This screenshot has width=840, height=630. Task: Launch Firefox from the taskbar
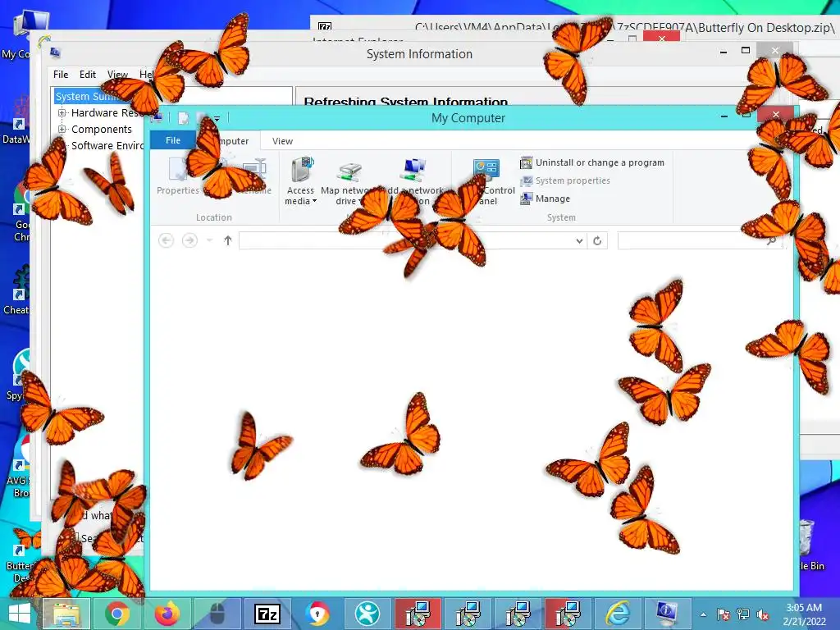click(167, 614)
